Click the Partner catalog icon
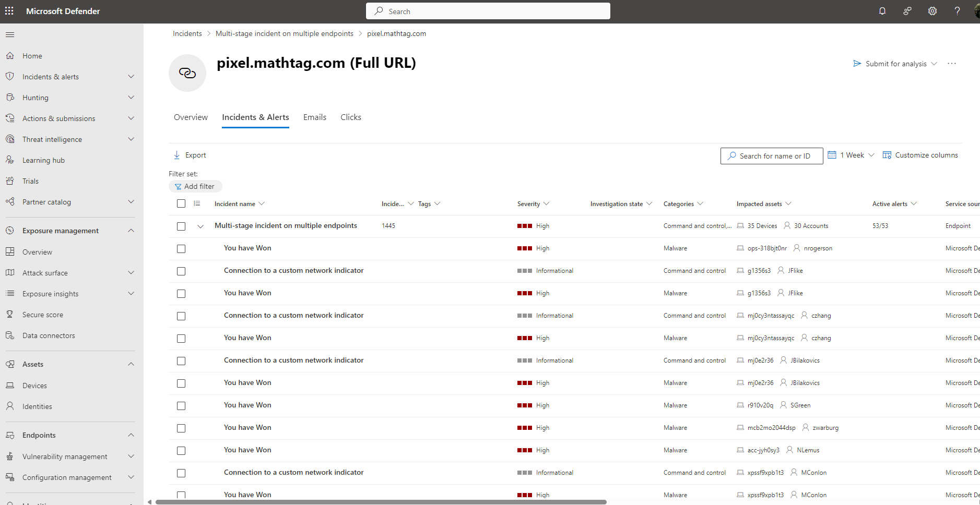This screenshot has height=505, width=980. point(10,202)
